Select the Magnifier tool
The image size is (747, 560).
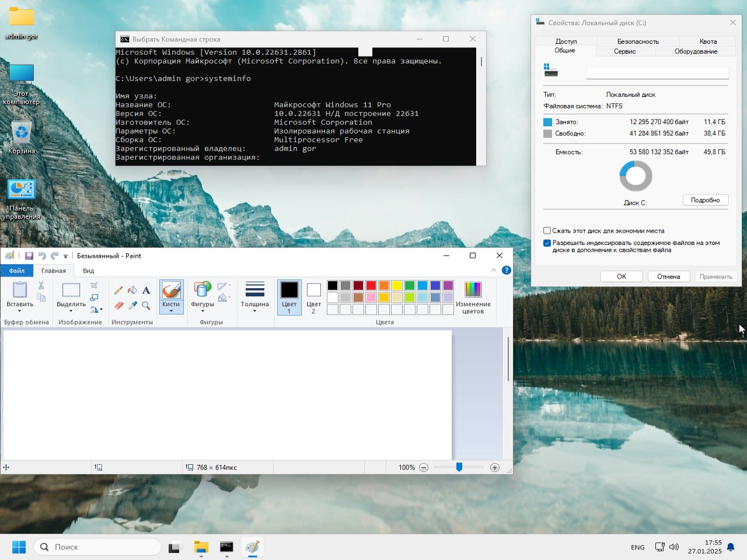pyautogui.click(x=146, y=305)
